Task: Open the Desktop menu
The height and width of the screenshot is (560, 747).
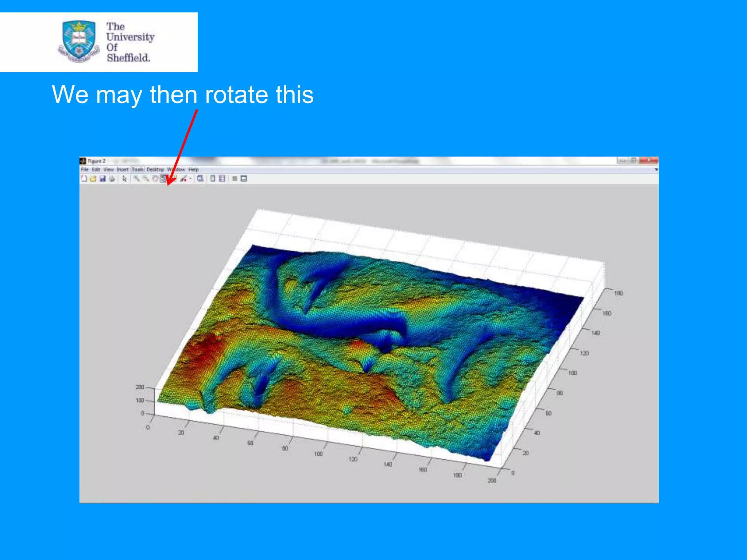Action: pyautogui.click(x=155, y=170)
